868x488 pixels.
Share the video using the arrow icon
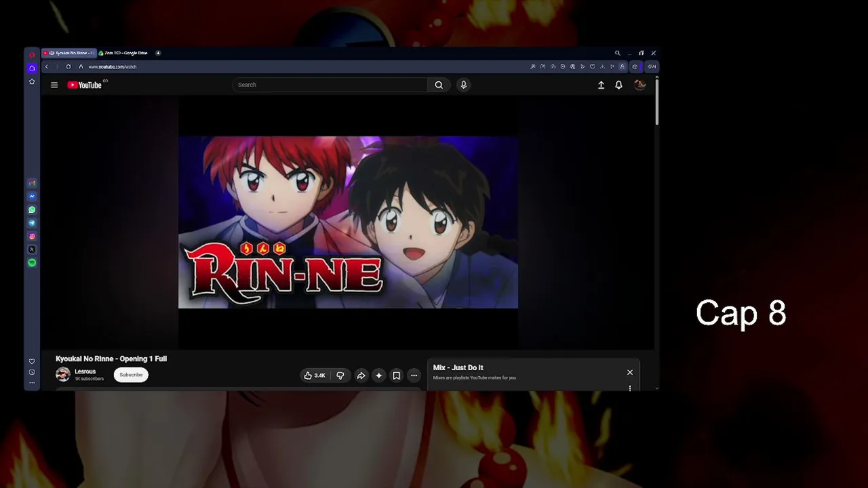pos(361,375)
